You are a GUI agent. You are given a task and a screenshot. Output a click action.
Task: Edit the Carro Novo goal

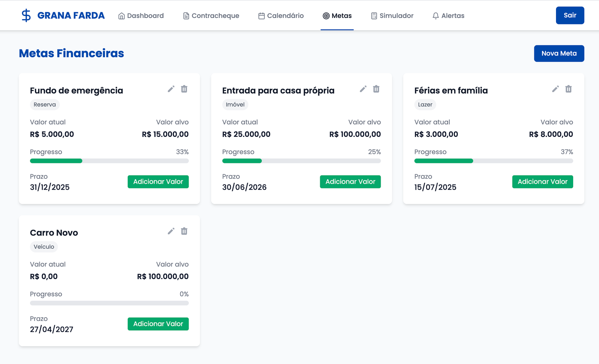(171, 231)
